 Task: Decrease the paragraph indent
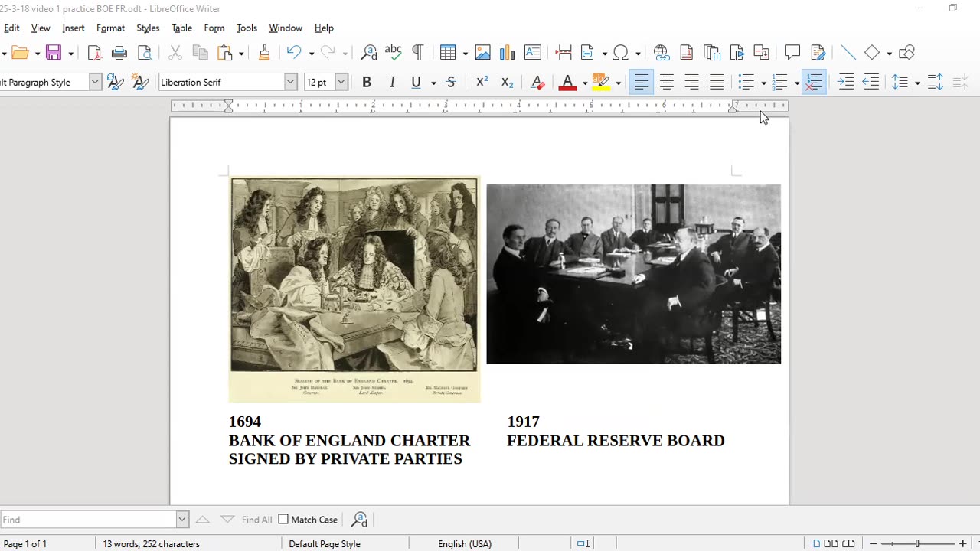[x=871, y=83]
